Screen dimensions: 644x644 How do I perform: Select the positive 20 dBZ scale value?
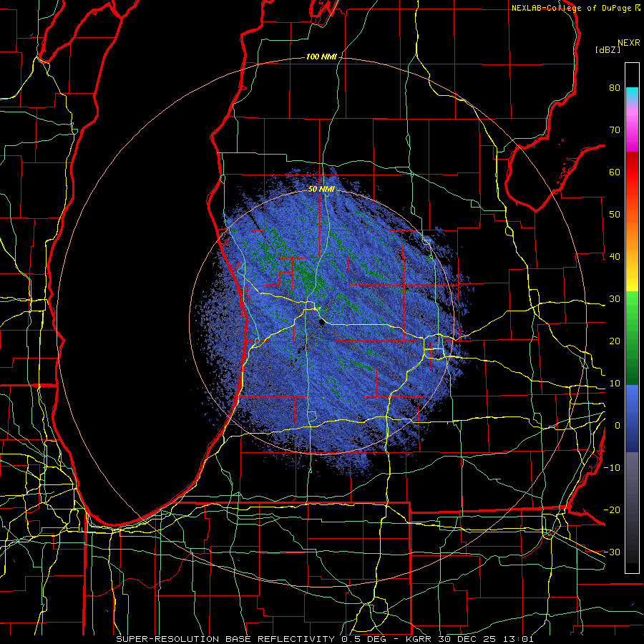[615, 341]
